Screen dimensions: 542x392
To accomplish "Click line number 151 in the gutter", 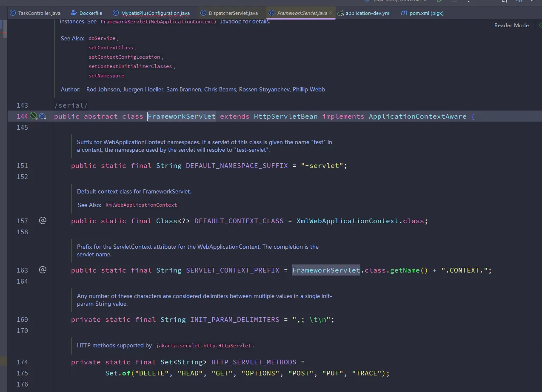I will 22,165.
